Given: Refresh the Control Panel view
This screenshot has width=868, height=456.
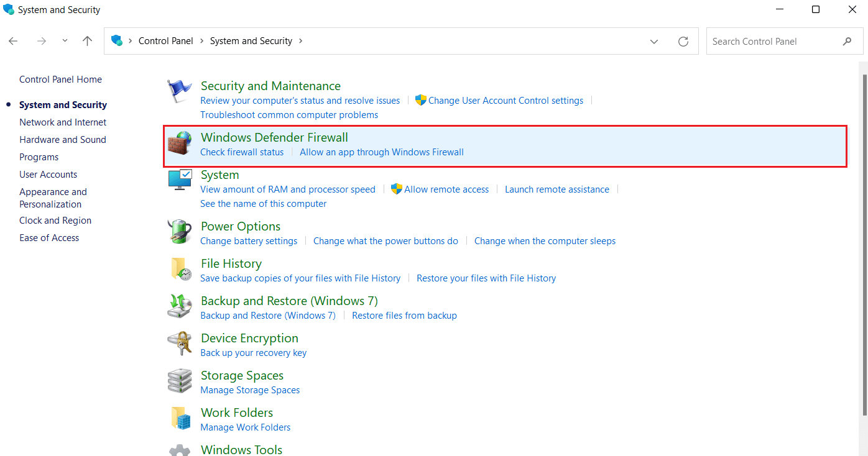Looking at the screenshot, I should point(683,42).
